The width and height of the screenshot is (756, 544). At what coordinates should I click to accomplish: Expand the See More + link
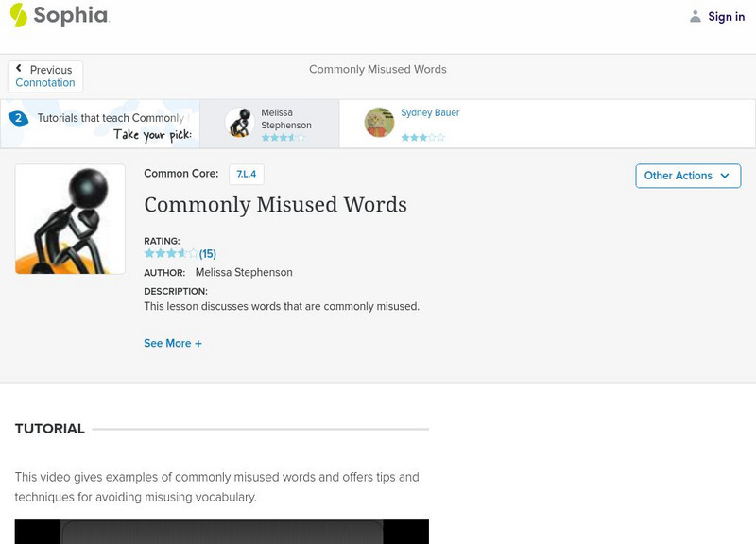[173, 343]
